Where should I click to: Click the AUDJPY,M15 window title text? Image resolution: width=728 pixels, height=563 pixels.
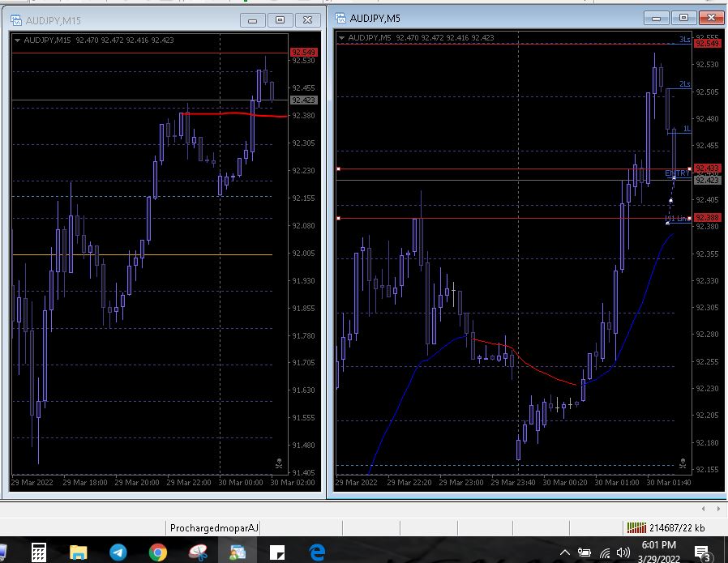tap(54, 20)
